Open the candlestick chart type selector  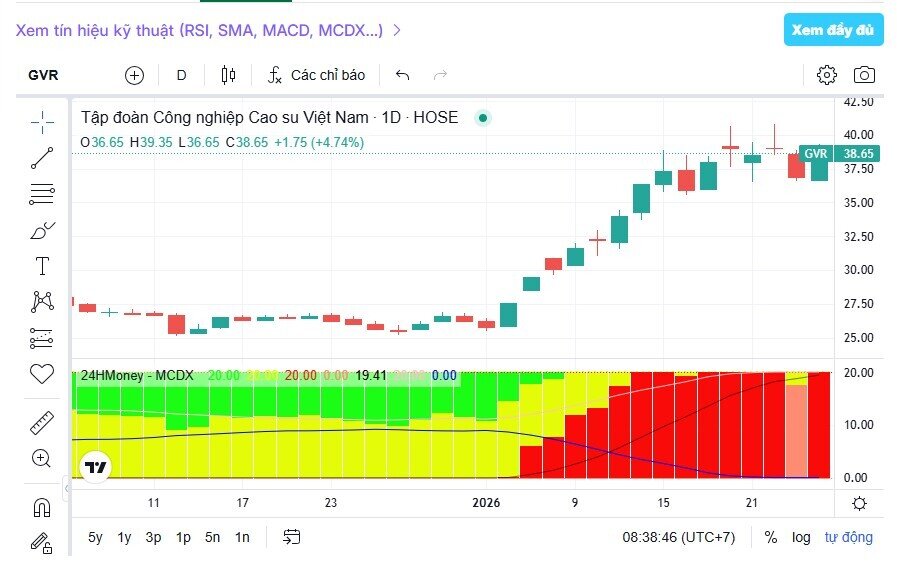(228, 75)
